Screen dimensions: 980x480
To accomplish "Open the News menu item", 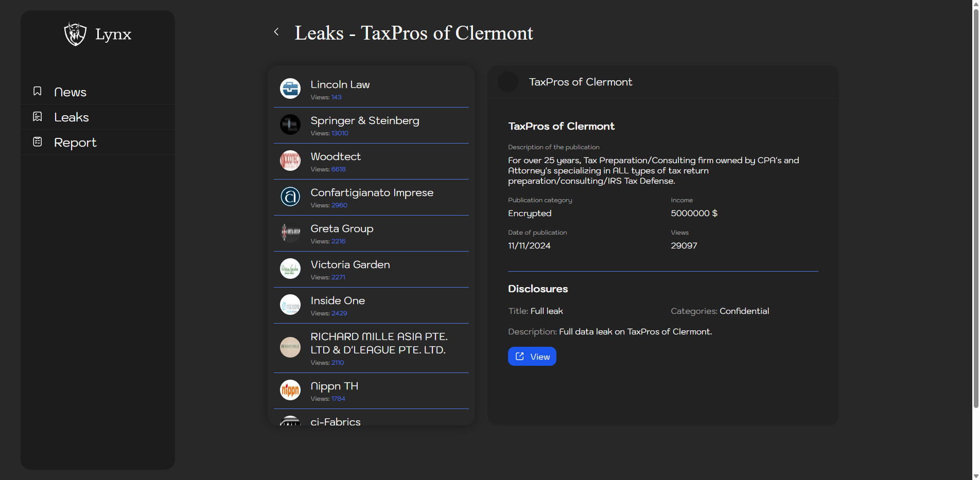I will 71,92.
